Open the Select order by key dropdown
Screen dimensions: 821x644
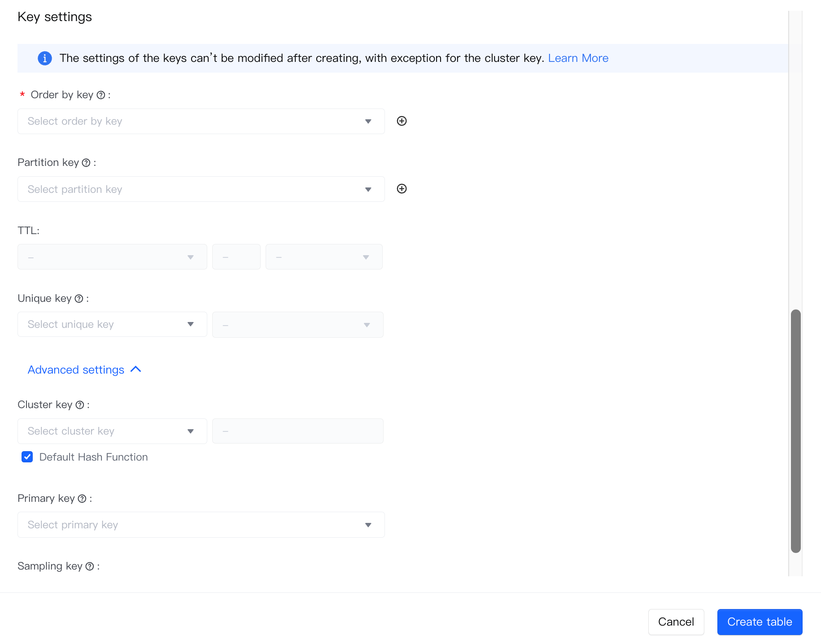click(x=201, y=121)
